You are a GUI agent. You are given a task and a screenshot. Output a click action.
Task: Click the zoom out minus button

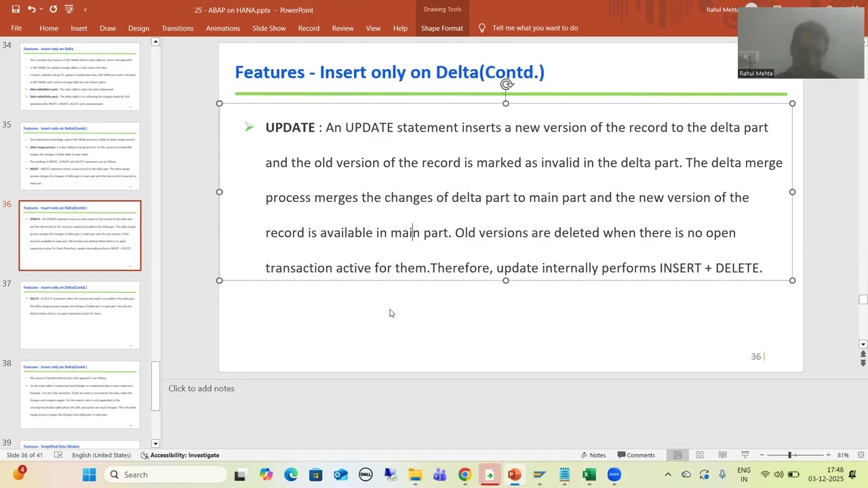762,455
